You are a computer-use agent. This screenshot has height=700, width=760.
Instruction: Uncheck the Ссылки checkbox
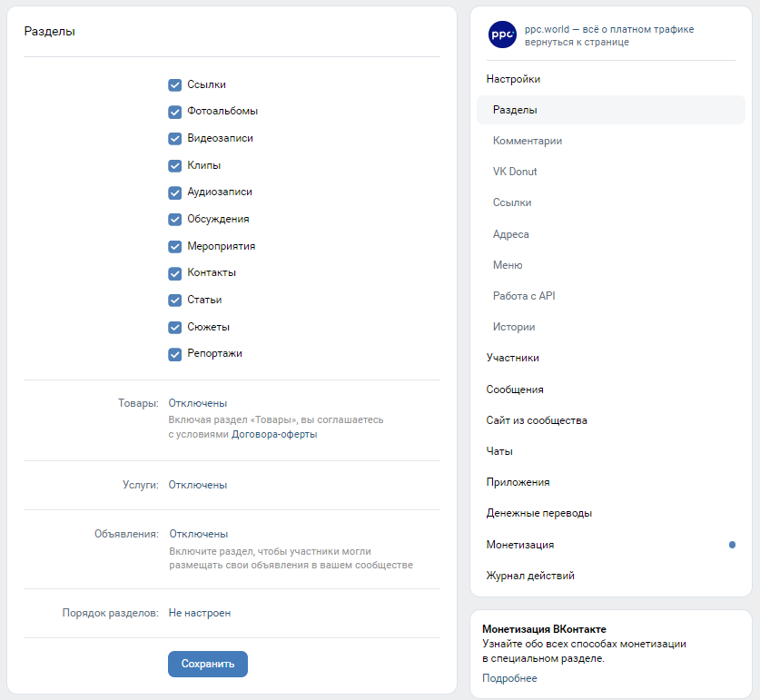[175, 84]
